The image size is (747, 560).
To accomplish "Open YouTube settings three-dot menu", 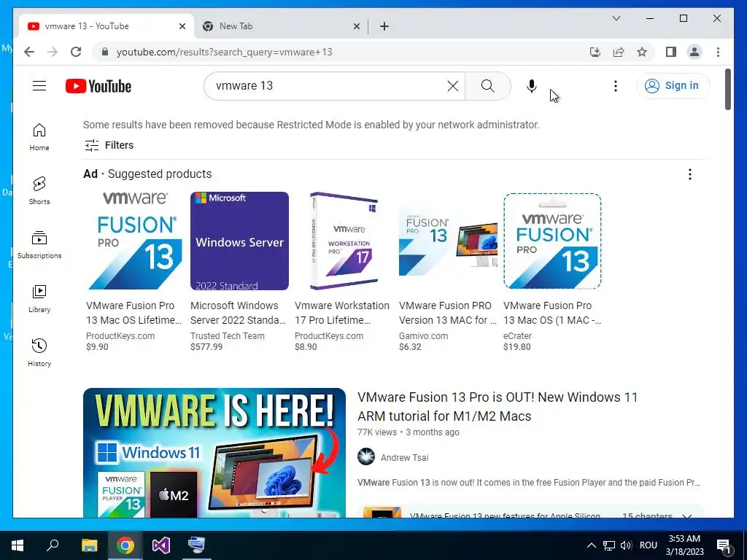I will 616,86.
